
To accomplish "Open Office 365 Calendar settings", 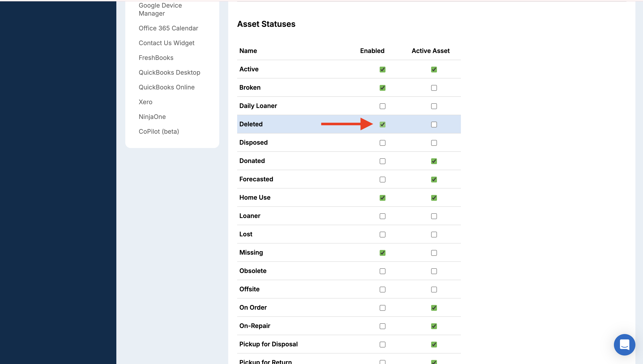I will (168, 28).
